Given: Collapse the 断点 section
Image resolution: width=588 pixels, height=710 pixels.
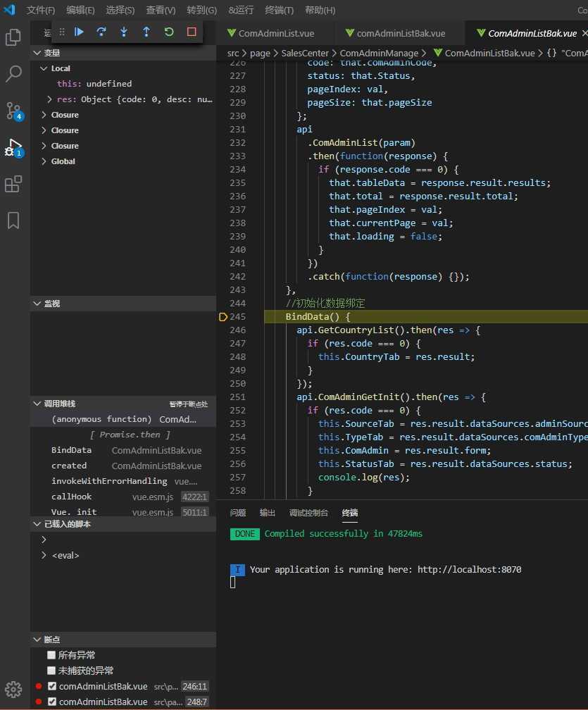Looking at the screenshot, I should 37,640.
